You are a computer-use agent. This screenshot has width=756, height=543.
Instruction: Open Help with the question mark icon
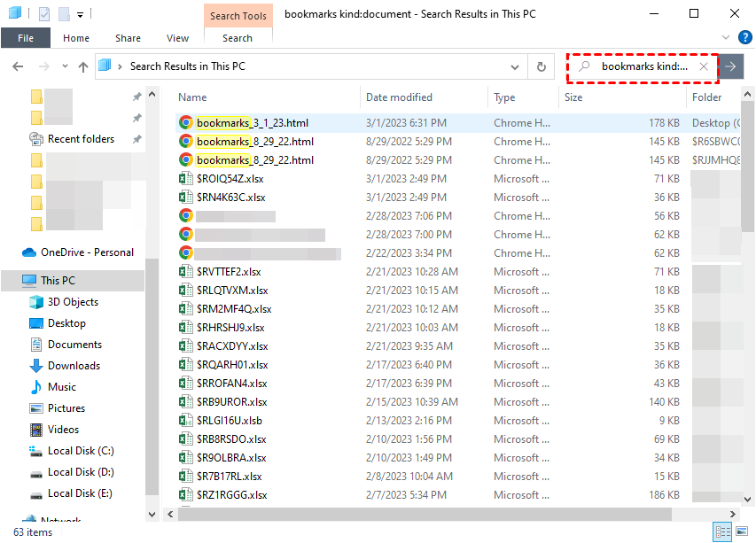744,37
